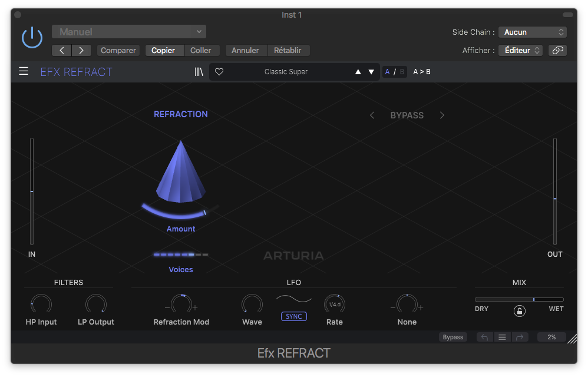
Task: Open the None LFO destination label
Action: (x=407, y=322)
